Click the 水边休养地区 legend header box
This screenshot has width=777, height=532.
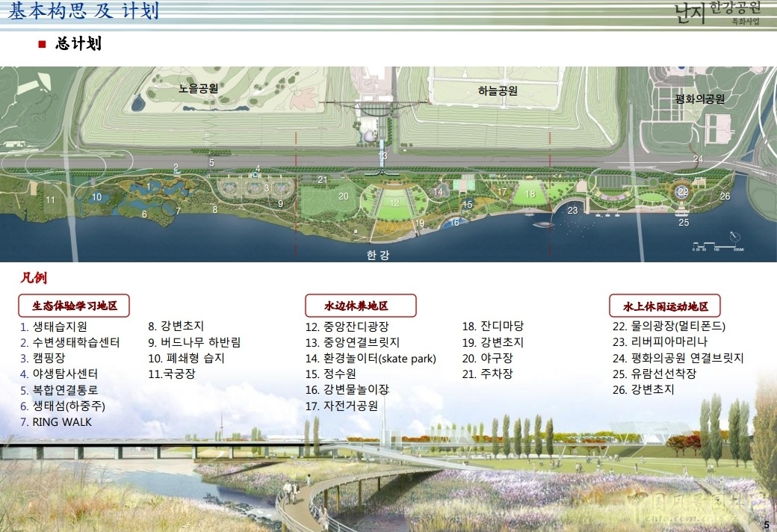361,306
